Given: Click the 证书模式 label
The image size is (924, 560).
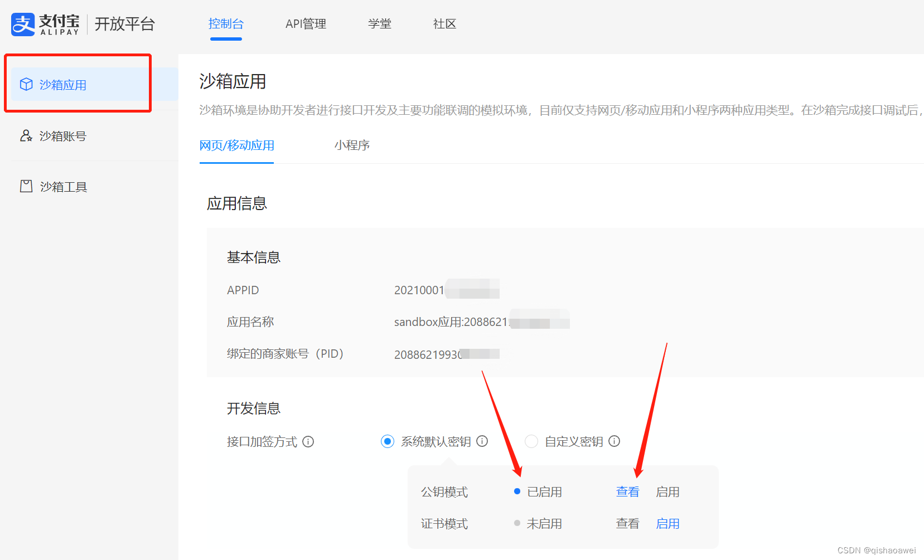Looking at the screenshot, I should tap(444, 524).
